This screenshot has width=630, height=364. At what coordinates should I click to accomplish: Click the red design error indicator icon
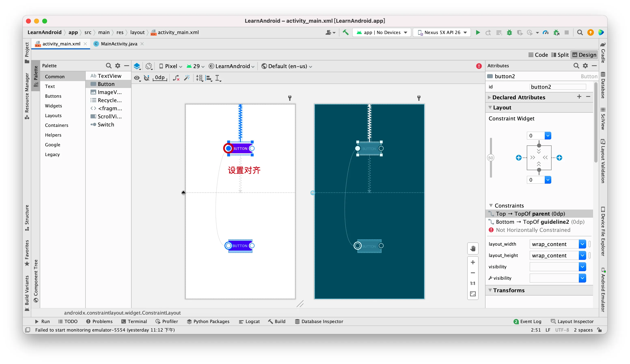[x=479, y=66]
